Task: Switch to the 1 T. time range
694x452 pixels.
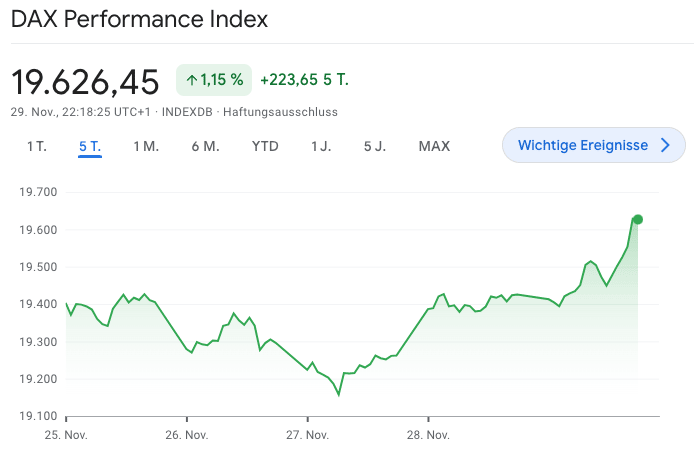Action: click(36, 146)
